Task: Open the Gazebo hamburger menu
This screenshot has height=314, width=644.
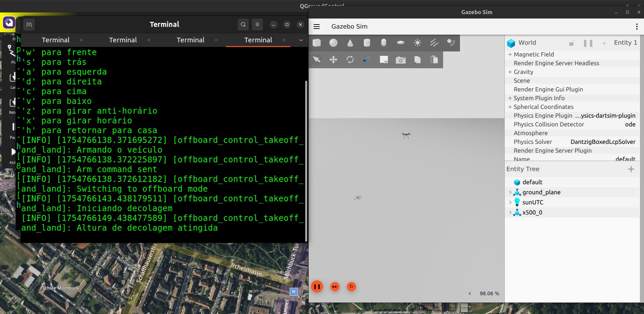Action: tap(317, 27)
